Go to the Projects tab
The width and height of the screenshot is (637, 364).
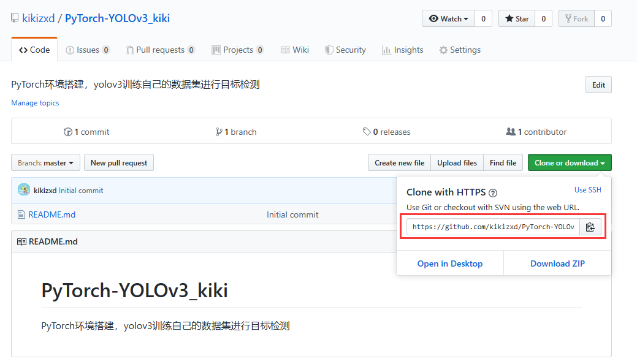click(238, 50)
